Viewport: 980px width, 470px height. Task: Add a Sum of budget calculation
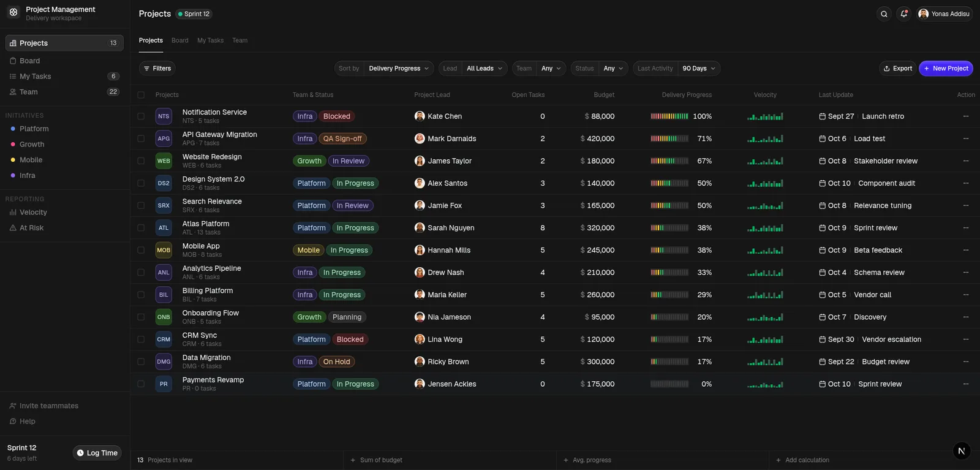click(376, 460)
